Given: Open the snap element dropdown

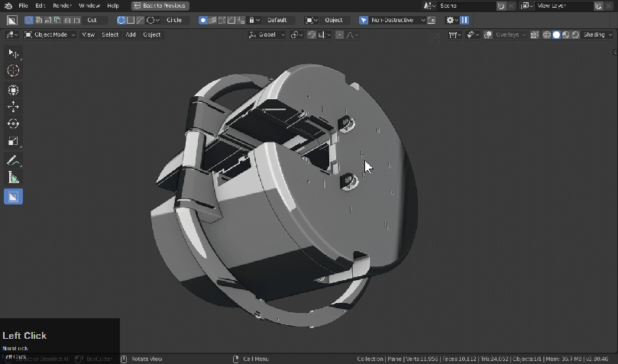Looking at the screenshot, I should 324,34.
